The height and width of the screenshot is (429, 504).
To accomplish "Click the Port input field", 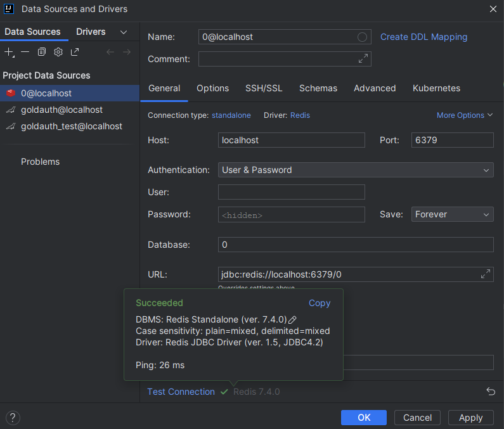I will 452,140.
